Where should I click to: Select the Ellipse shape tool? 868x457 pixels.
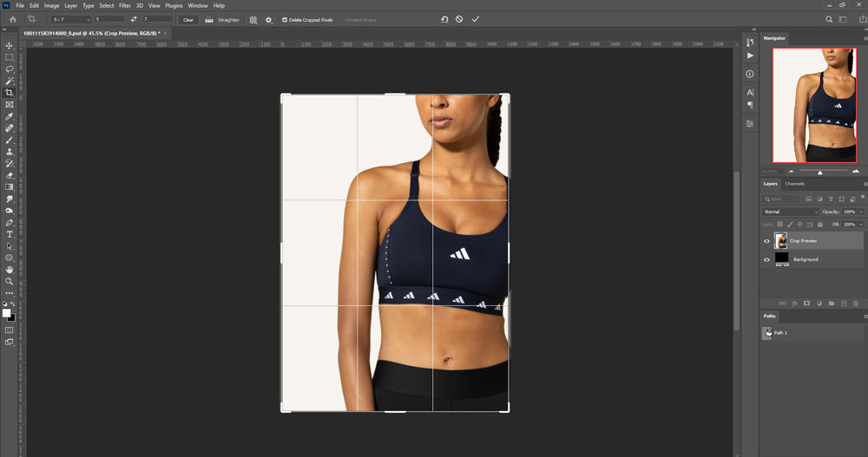click(10, 258)
